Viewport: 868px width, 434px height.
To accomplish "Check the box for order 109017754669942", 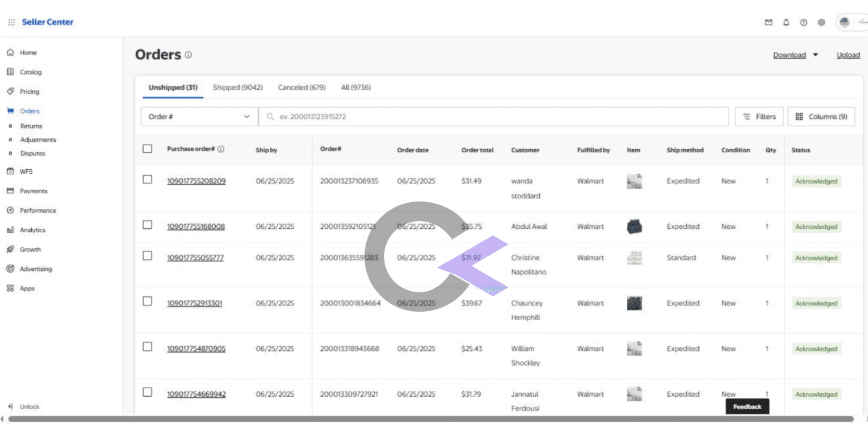I will 148,392.
